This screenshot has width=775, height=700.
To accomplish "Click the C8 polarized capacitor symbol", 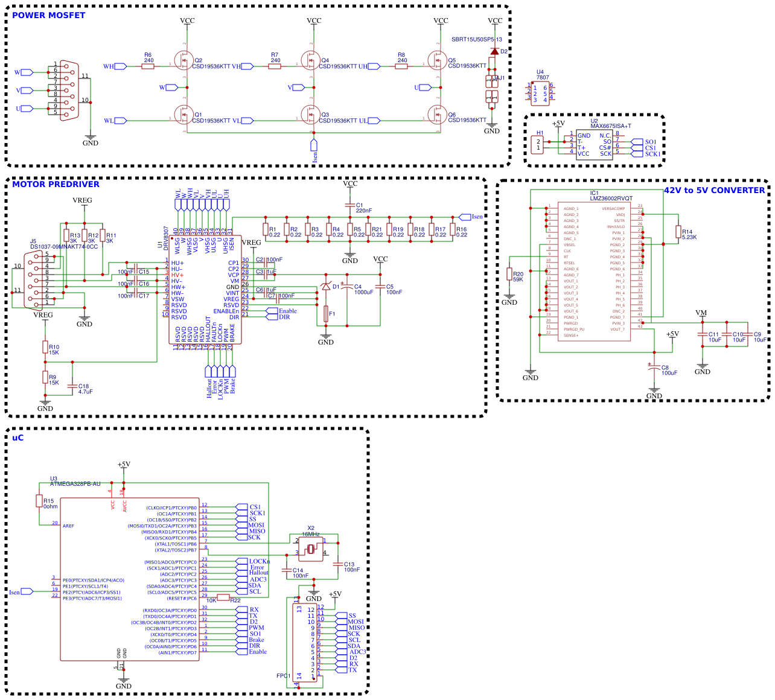I will [x=654, y=368].
